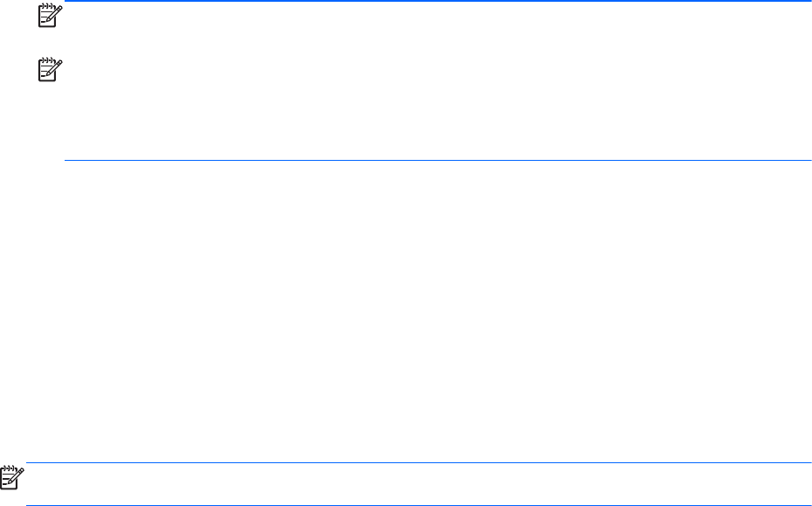This screenshot has height=506, width=812.
Task: Open the note icon at the bottom-left margin
Action: (x=12, y=477)
